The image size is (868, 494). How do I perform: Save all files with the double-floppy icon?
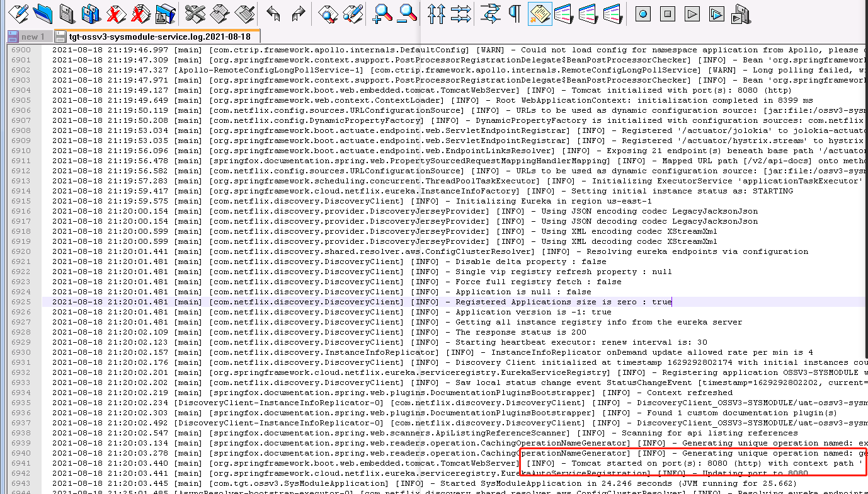91,13
